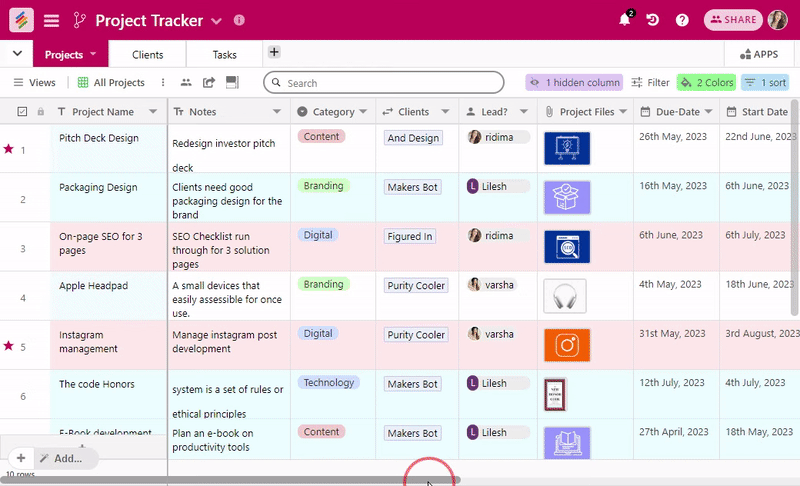Switch to the Clients tab
The width and height of the screenshot is (800, 486).
point(147,55)
